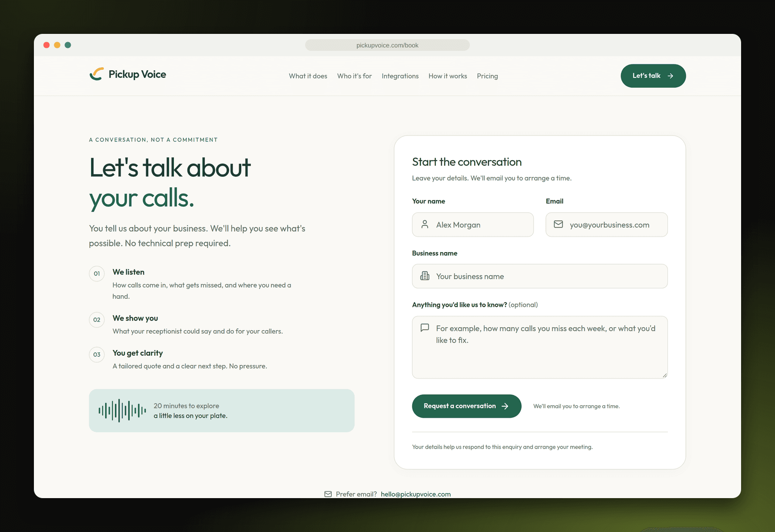Click the Start the conversation heading
Screen dimensions: 775x532
click(467, 162)
